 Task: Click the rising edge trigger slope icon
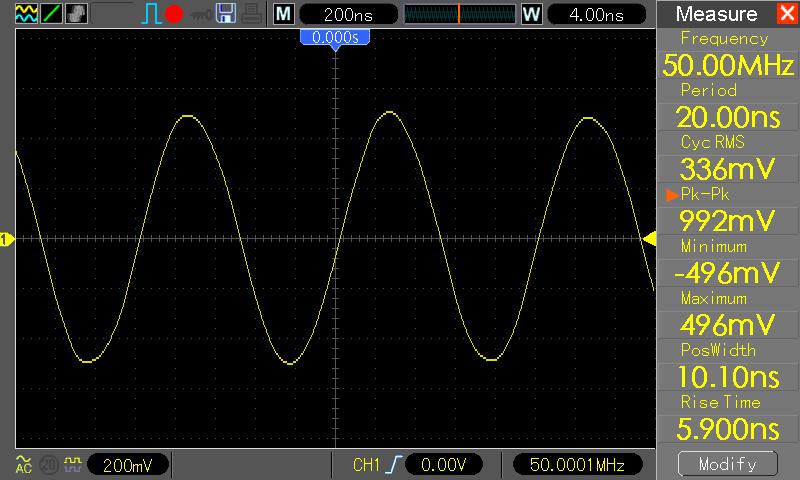pyautogui.click(x=393, y=465)
